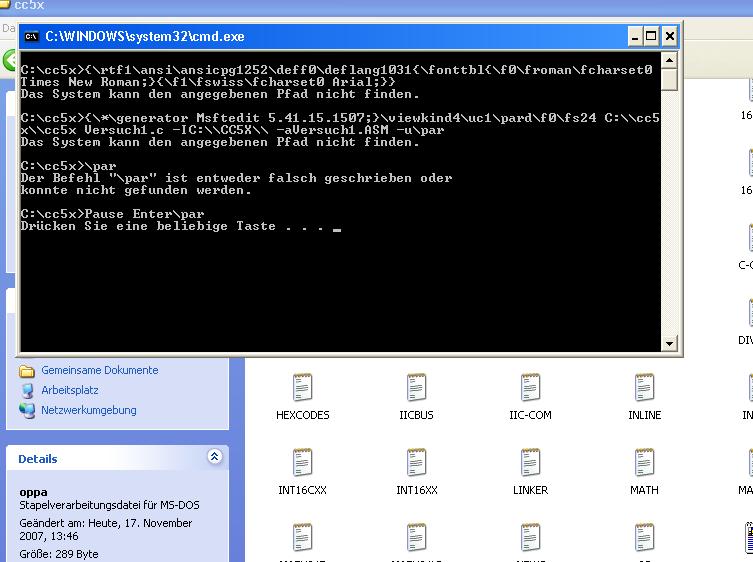The width and height of the screenshot is (753, 562).
Task: Click the Details panel header text
Action: pos(37,459)
